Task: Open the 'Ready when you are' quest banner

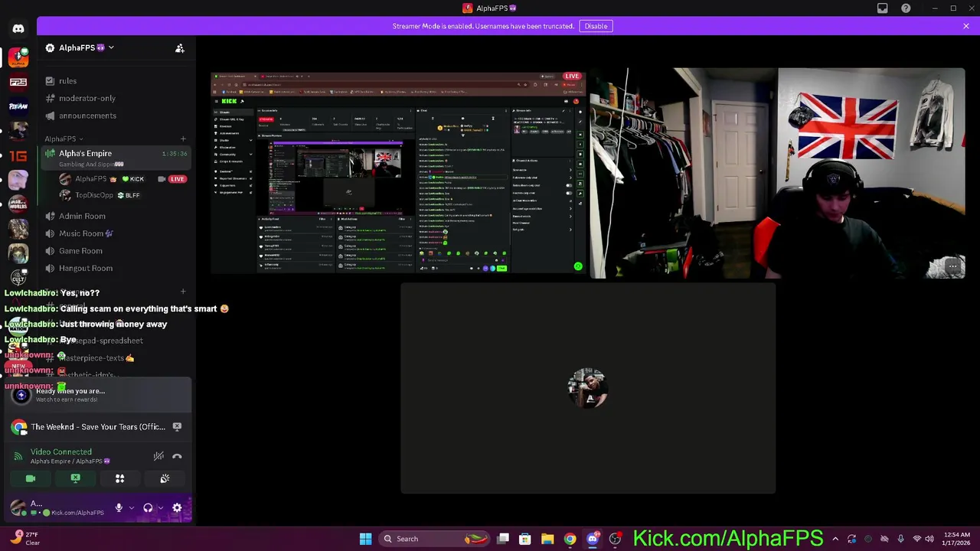Action: 96,395
